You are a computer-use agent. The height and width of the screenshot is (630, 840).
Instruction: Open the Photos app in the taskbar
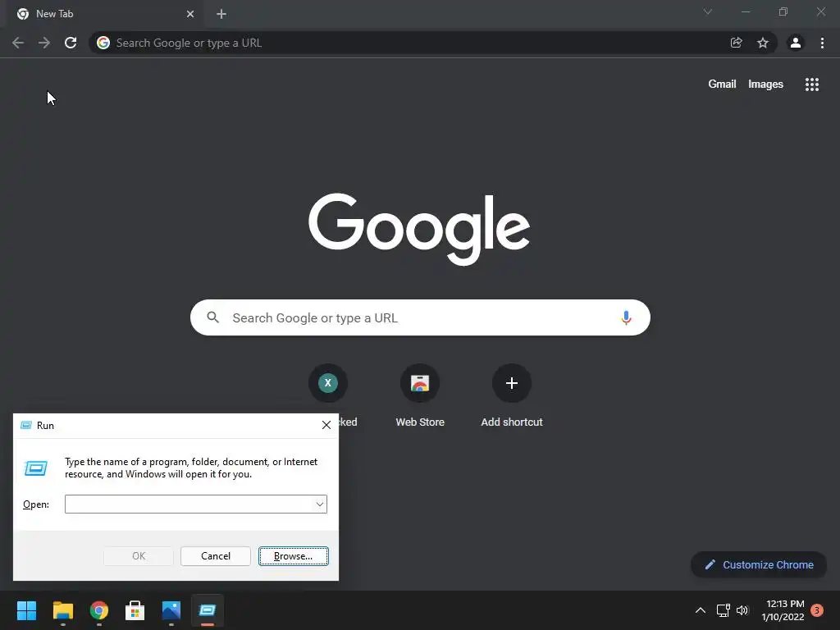tap(171, 610)
